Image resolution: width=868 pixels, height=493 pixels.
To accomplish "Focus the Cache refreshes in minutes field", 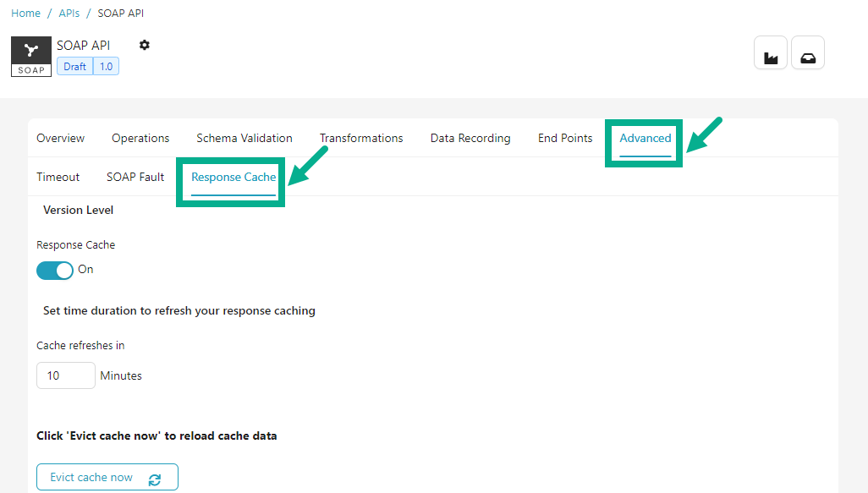I will 66,375.
